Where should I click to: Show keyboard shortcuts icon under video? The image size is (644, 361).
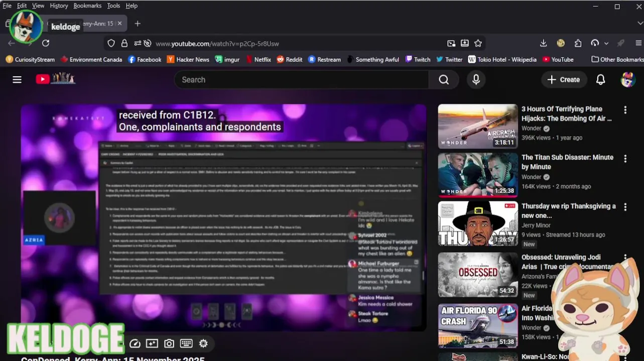[x=186, y=343]
